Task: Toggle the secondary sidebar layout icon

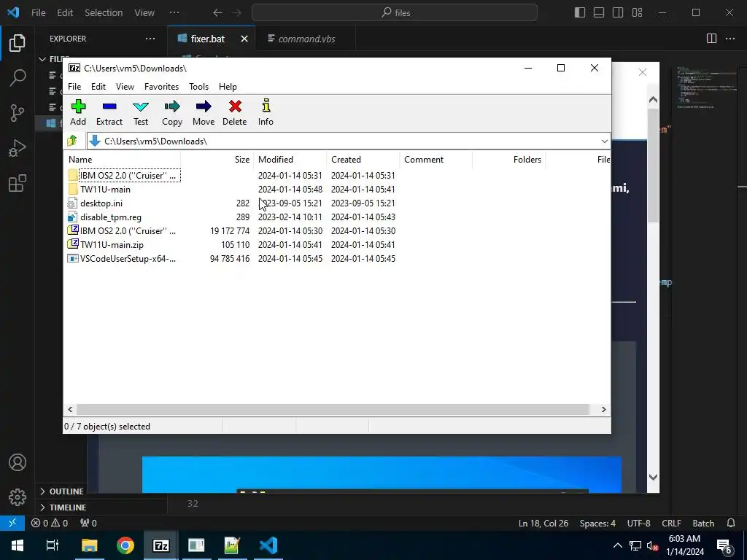Action: [618, 13]
